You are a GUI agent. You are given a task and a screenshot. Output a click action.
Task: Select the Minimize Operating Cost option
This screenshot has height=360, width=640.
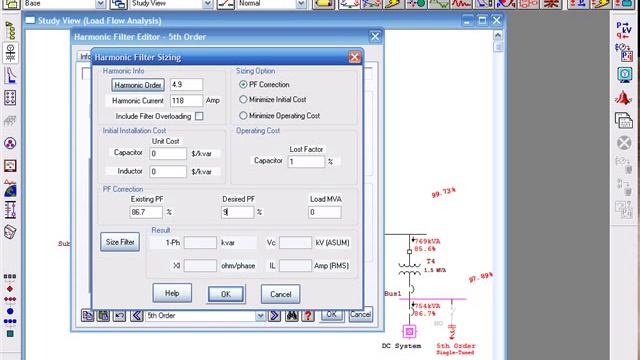(x=243, y=116)
